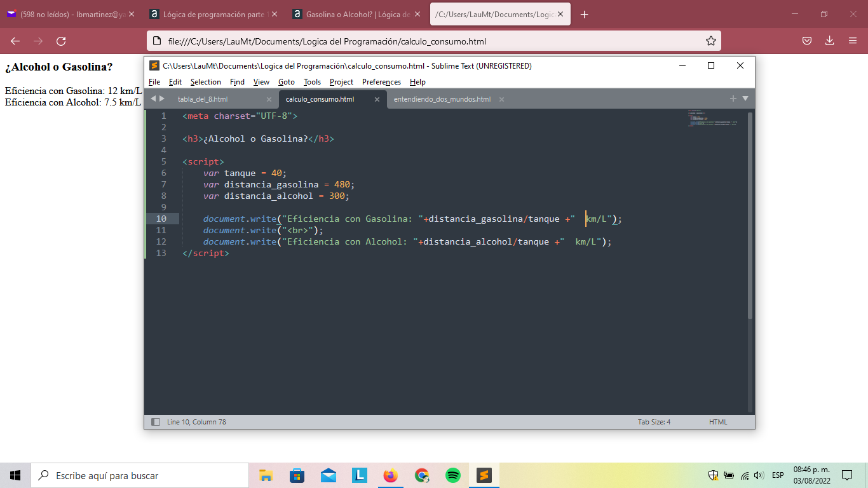Open Sublime Text File menu
Screen dimensions: 868x488
pos(154,82)
